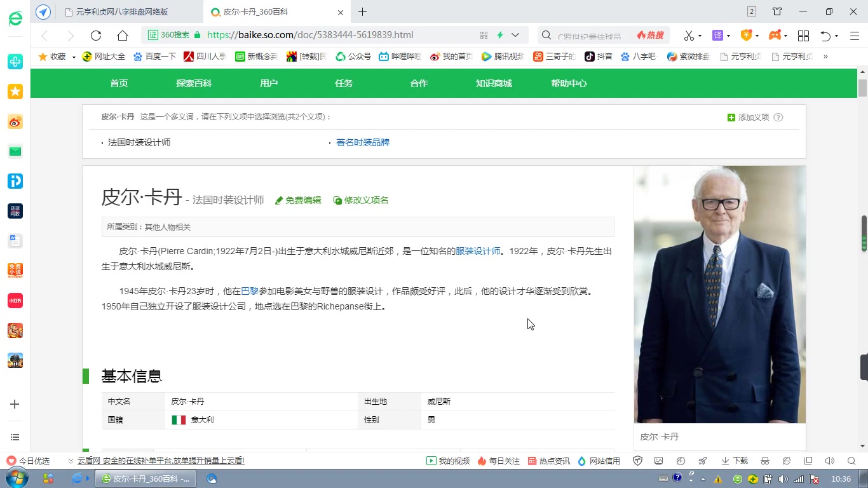Open the 首页 nav item
The image size is (868, 488).
pos(119,83)
